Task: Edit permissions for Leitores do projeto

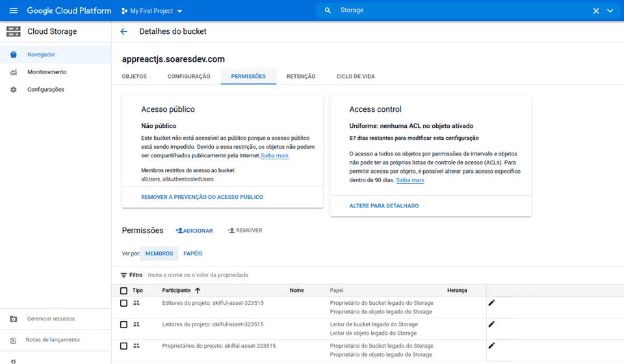Action: click(x=491, y=324)
